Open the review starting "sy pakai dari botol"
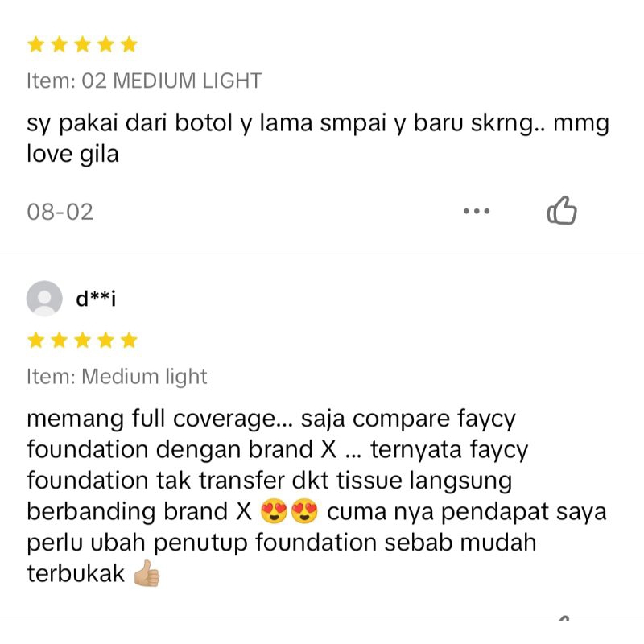This screenshot has height=644, width=644. 317,138
